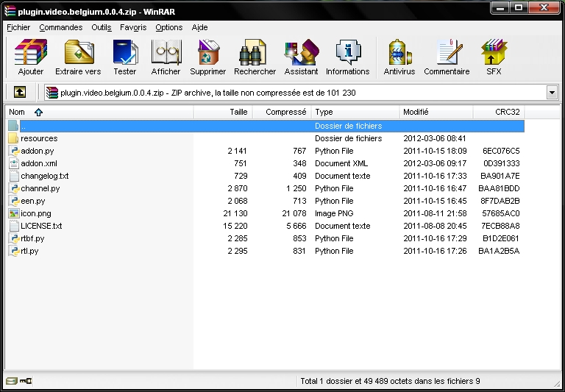
Task: Click the LICENSE.txt compressed size 5 666
Action: coord(296,226)
